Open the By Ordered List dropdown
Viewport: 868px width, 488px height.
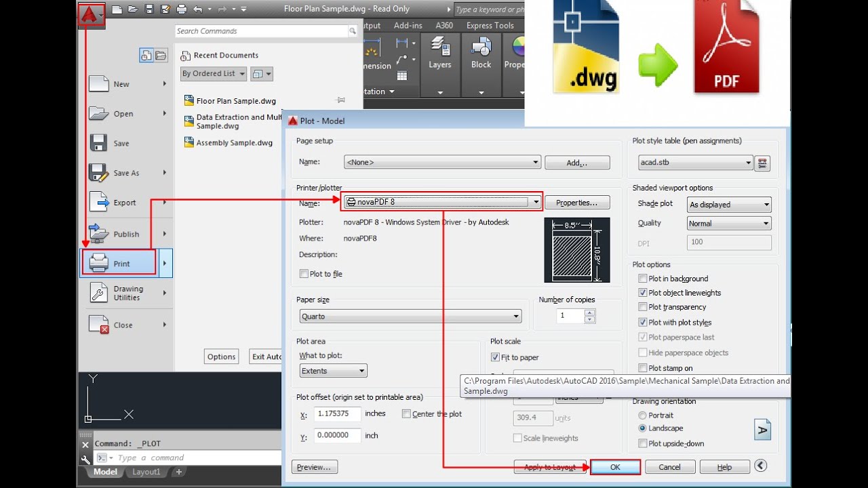click(x=213, y=73)
